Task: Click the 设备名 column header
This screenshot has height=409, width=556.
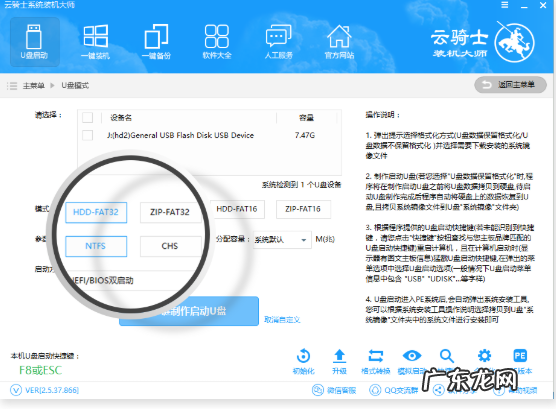Action: pyautogui.click(x=121, y=117)
